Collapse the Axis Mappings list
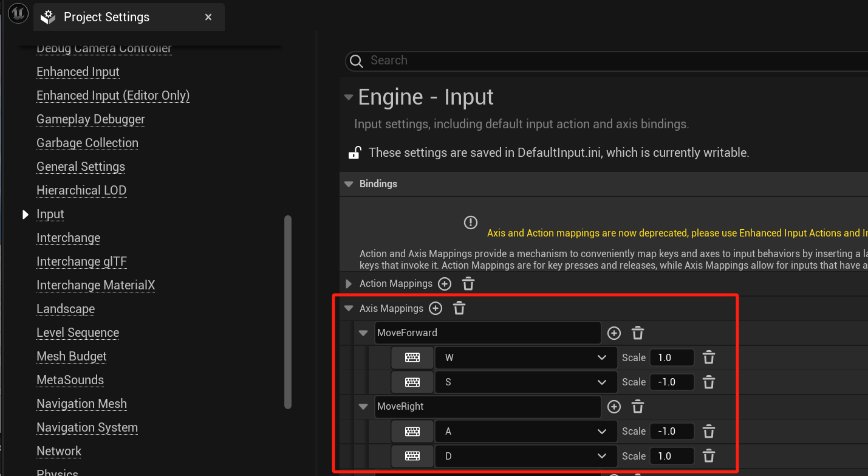Viewport: 868px width, 476px height. [x=349, y=309]
